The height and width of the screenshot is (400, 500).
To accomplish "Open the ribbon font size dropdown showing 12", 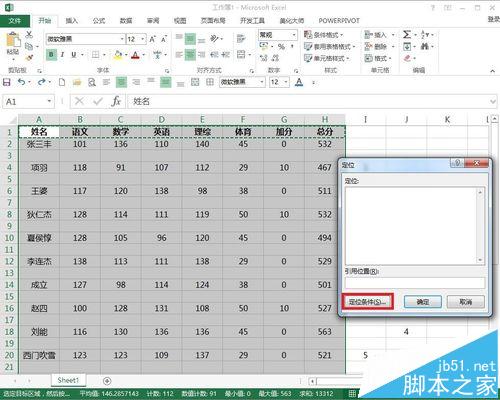I will coord(143,39).
